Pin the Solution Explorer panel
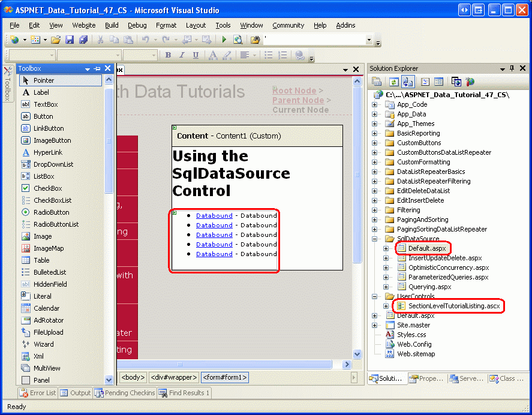The width and height of the screenshot is (532, 415). [512, 68]
